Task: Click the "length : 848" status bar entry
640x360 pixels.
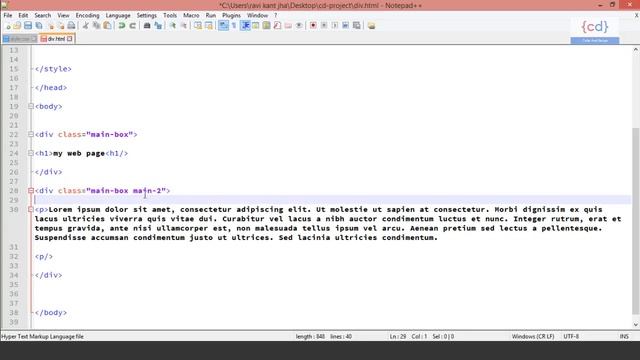Action: click(310, 336)
